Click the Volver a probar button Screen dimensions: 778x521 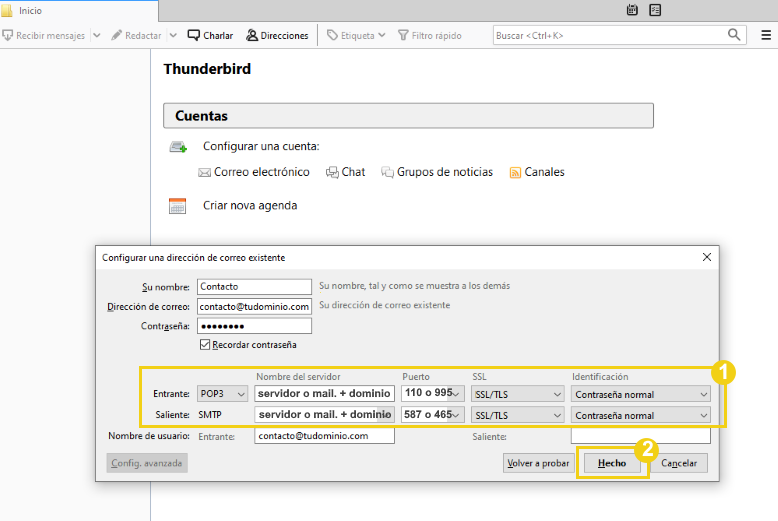(538, 463)
